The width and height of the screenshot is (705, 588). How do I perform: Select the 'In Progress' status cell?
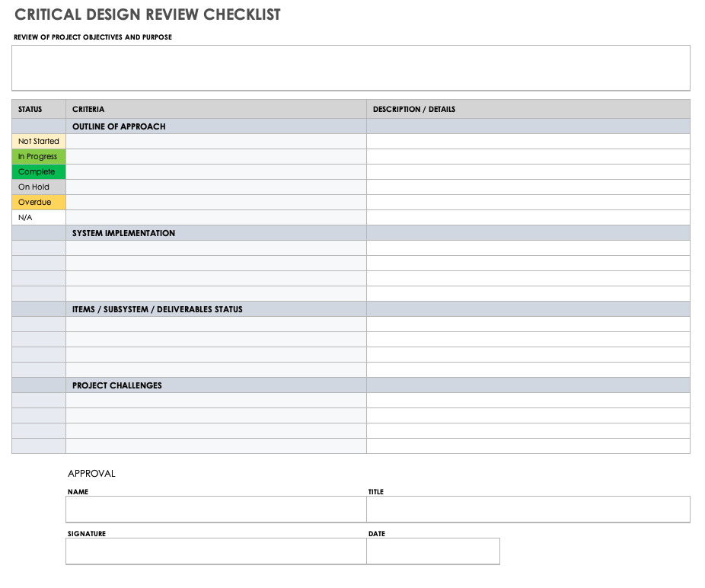click(37, 156)
